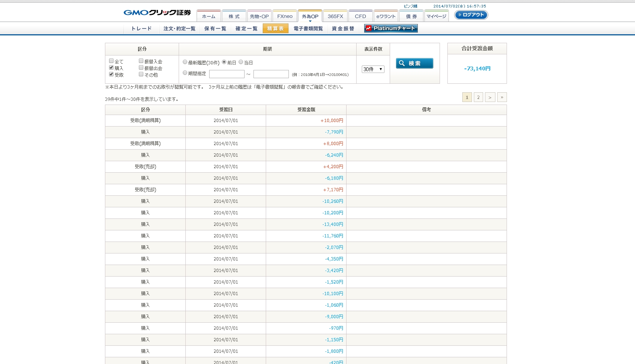The image size is (635, 364).
Task: Click the 受渡金額 column header
Action: point(306,110)
